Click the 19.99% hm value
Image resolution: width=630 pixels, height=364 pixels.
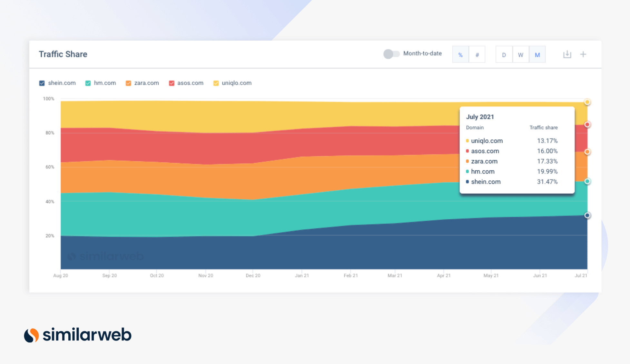pos(547,171)
